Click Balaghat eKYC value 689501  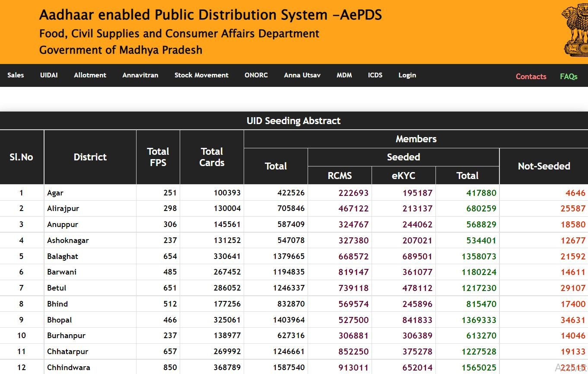point(417,256)
